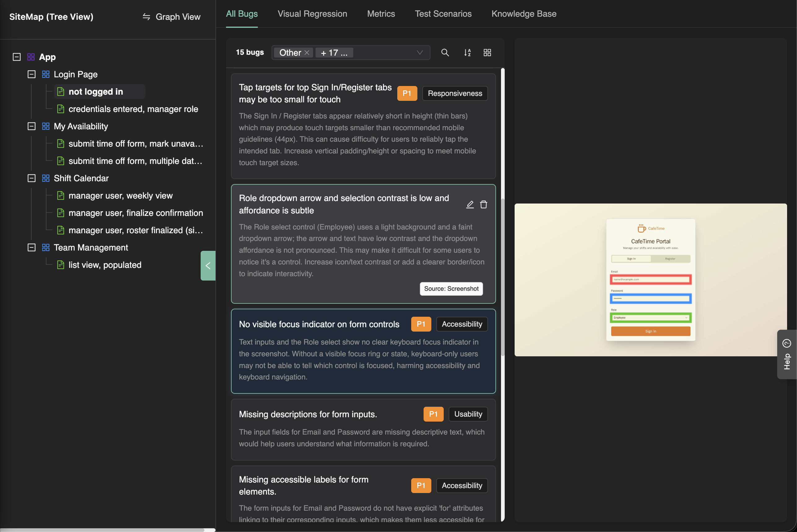Screen dimensions: 797x532
Task: Collapse the Shift Calendar tree node
Action: [32, 178]
